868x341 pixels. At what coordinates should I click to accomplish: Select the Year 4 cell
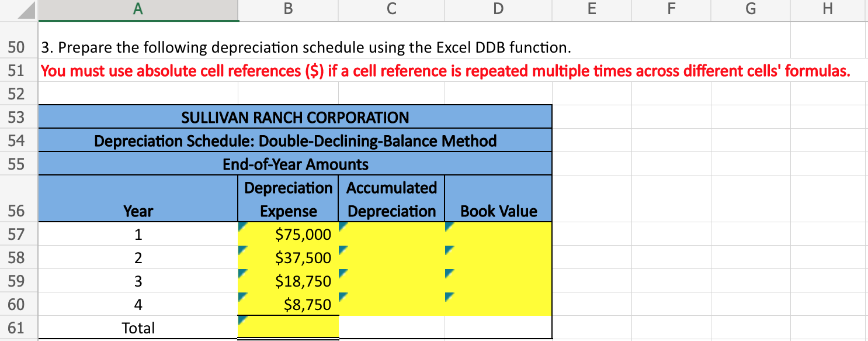(138, 304)
